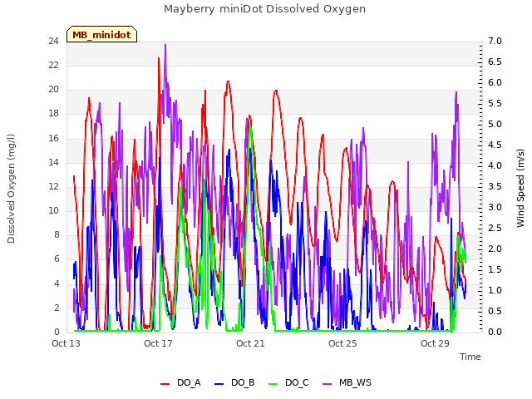The width and height of the screenshot is (532, 399).
Task: Click the 7.0 value on right axis
Action: [495, 41]
